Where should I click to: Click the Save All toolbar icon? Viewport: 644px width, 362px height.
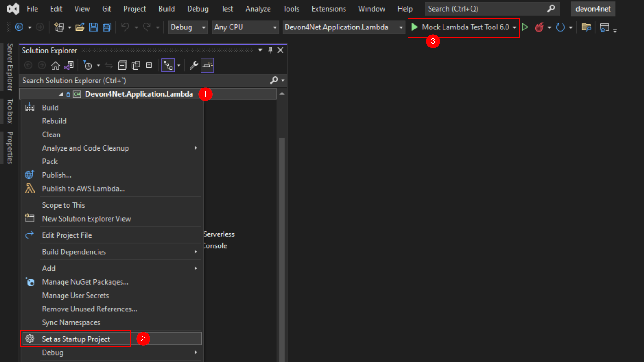(107, 27)
